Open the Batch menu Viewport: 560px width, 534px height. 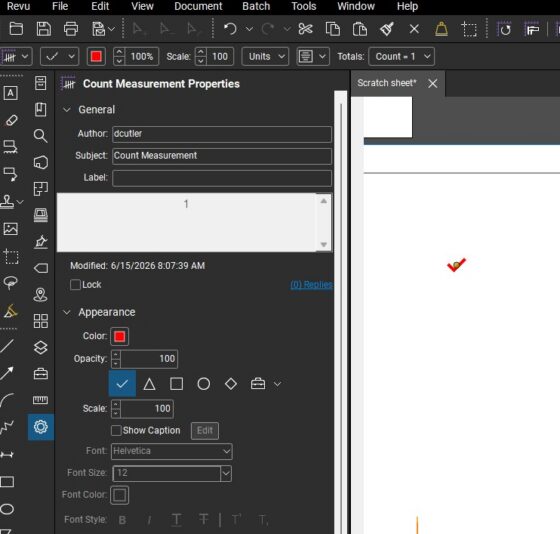pyautogui.click(x=256, y=6)
